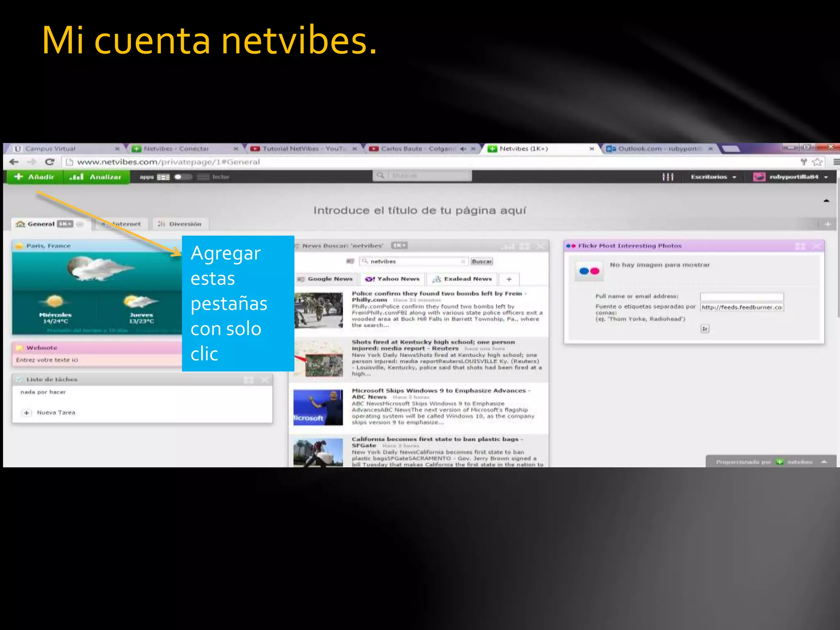The width and height of the screenshot is (840, 630).
Task: Click Microsoft article thumbnail image
Action: 318,407
